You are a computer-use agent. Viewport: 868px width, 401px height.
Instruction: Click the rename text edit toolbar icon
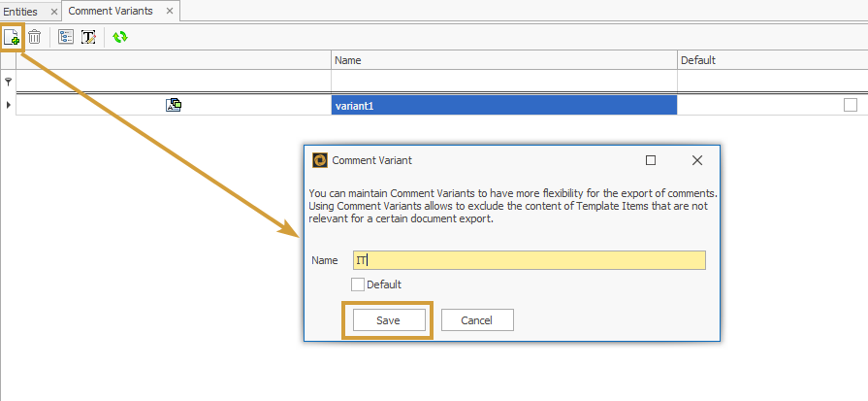pos(89,37)
